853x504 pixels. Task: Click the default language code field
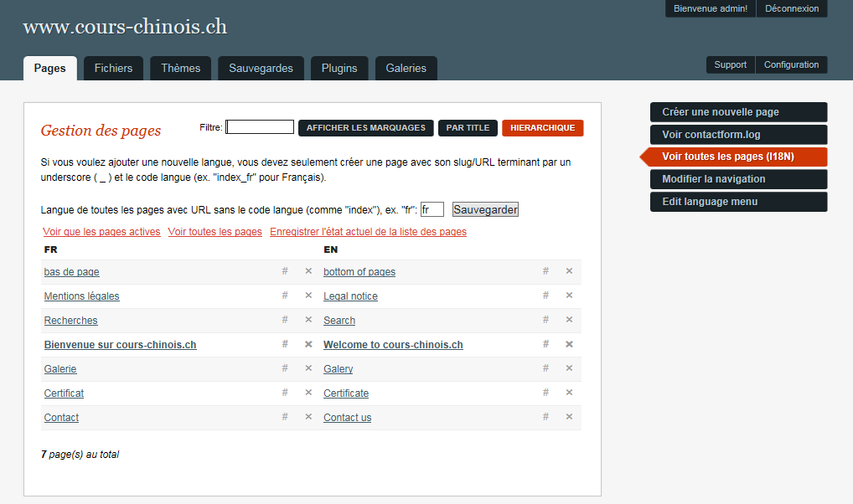click(x=432, y=209)
